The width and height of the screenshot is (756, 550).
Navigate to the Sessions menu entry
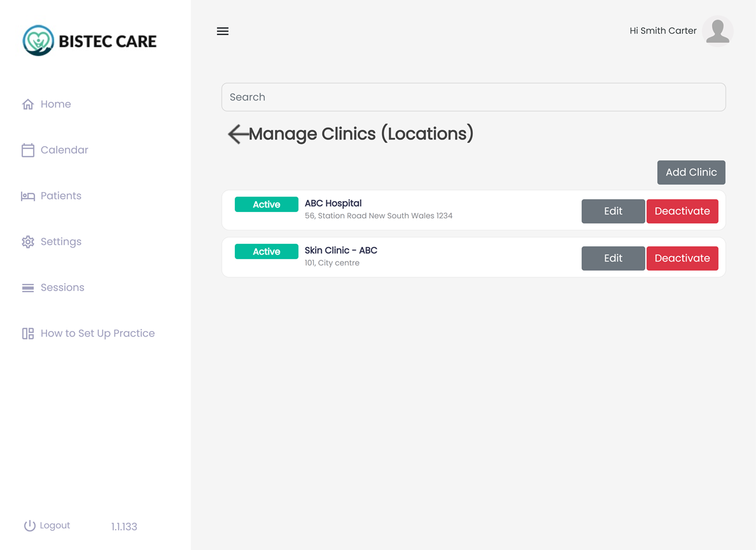[x=62, y=287]
